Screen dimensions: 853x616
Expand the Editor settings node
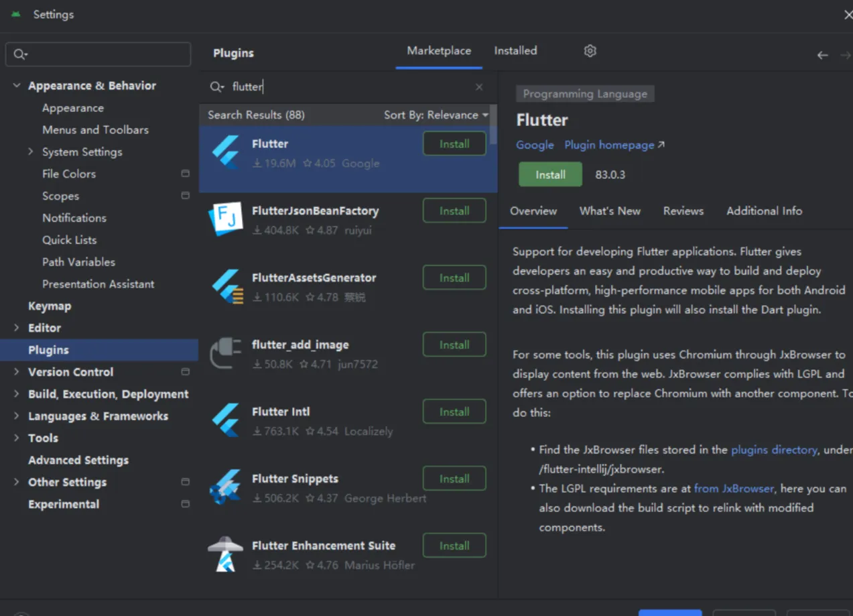[x=17, y=327]
